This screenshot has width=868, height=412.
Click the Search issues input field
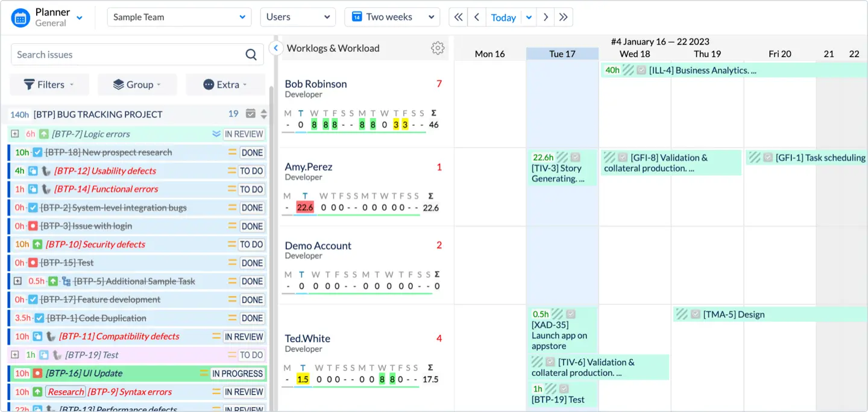(127, 55)
